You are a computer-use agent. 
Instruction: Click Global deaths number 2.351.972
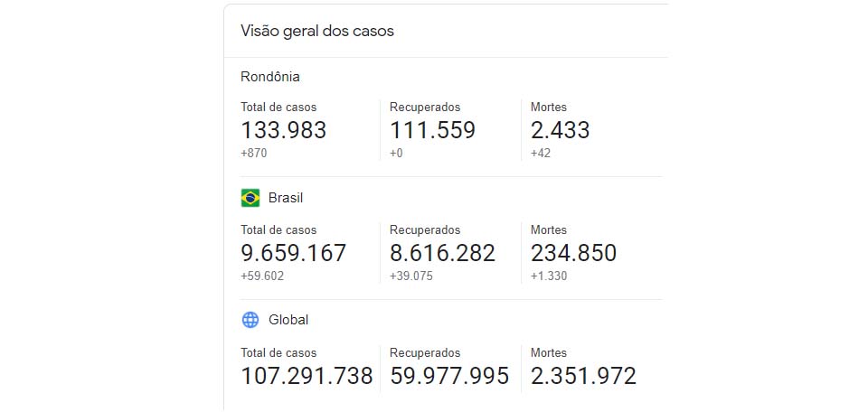click(583, 376)
